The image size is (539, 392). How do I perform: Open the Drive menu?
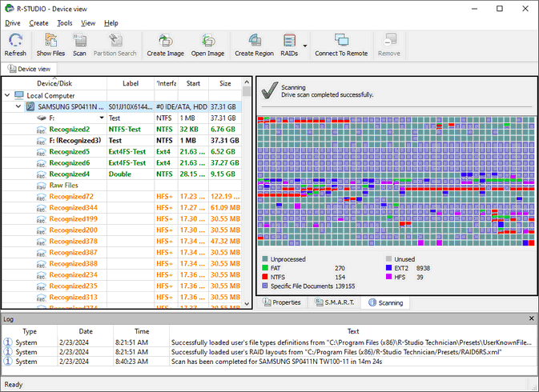tap(13, 23)
